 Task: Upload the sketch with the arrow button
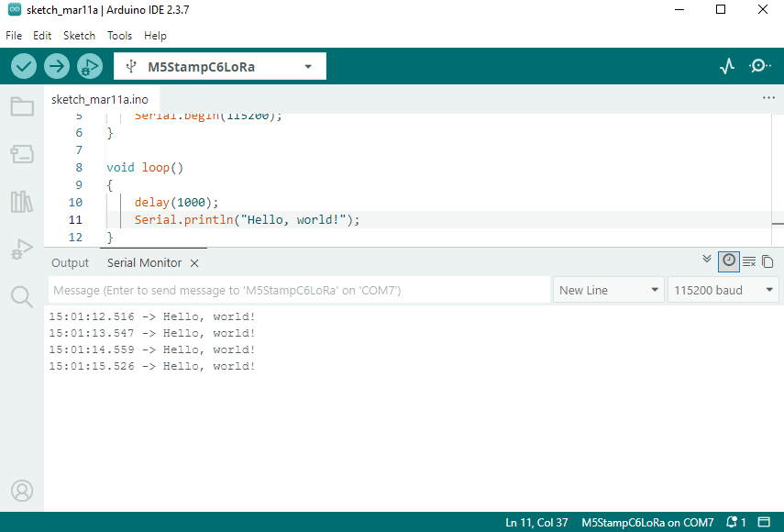(x=57, y=66)
